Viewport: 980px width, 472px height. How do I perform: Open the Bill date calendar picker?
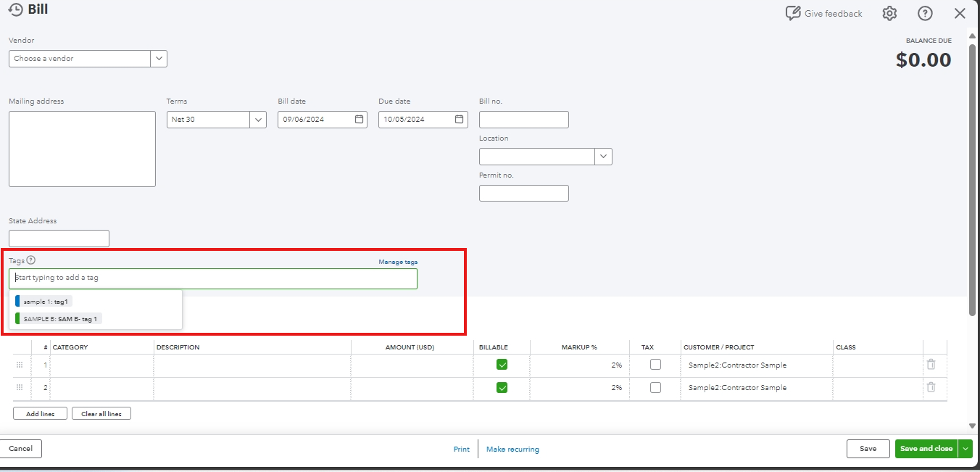(x=359, y=119)
